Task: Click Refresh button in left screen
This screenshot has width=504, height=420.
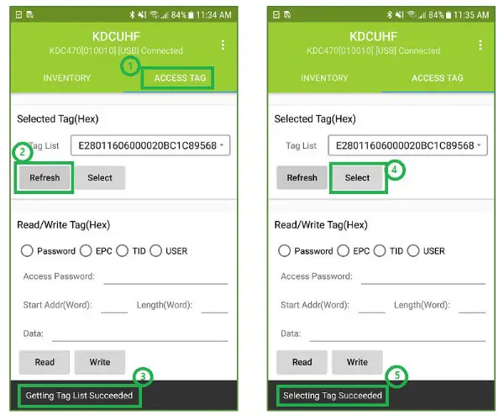Action: tap(45, 177)
